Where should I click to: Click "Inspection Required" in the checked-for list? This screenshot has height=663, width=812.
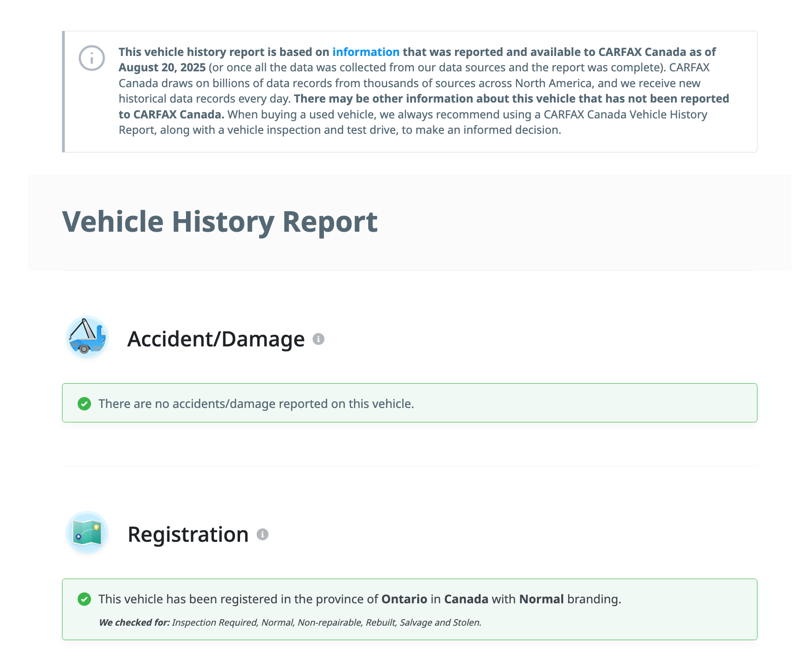pyautogui.click(x=214, y=622)
